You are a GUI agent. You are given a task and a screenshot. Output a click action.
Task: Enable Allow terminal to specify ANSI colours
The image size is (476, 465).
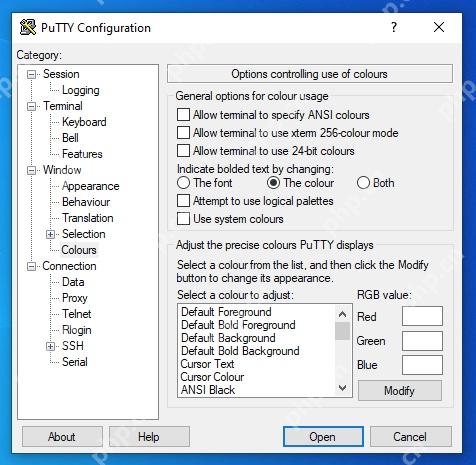tap(183, 115)
